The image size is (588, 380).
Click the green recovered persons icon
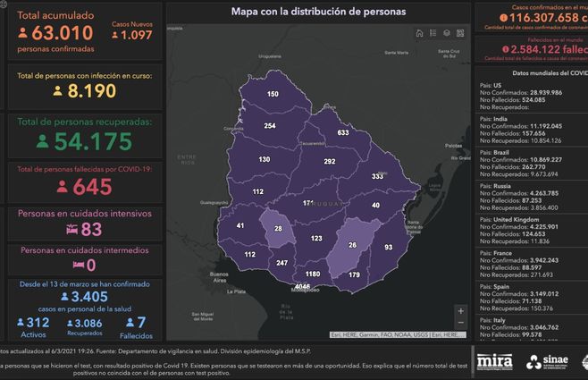coord(41,141)
